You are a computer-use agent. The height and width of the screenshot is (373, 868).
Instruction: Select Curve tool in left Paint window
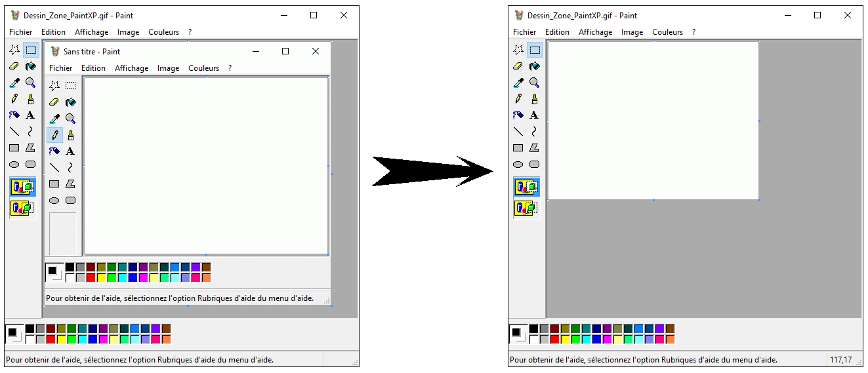point(30,132)
